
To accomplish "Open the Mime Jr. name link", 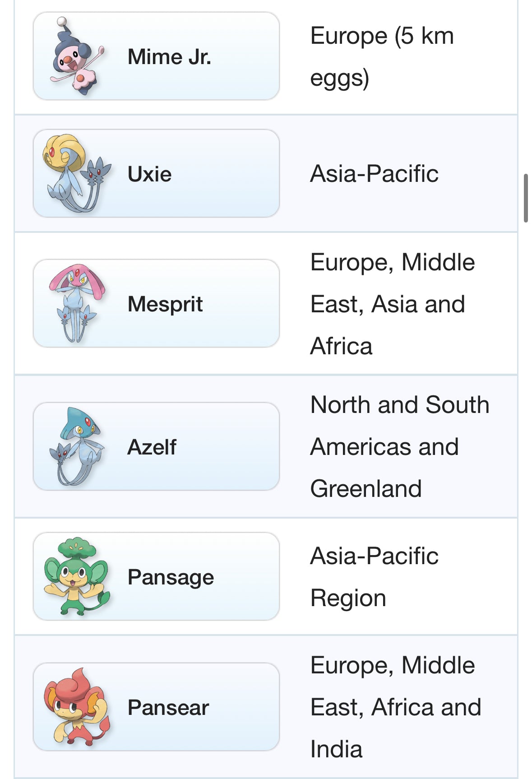I will tap(169, 57).
